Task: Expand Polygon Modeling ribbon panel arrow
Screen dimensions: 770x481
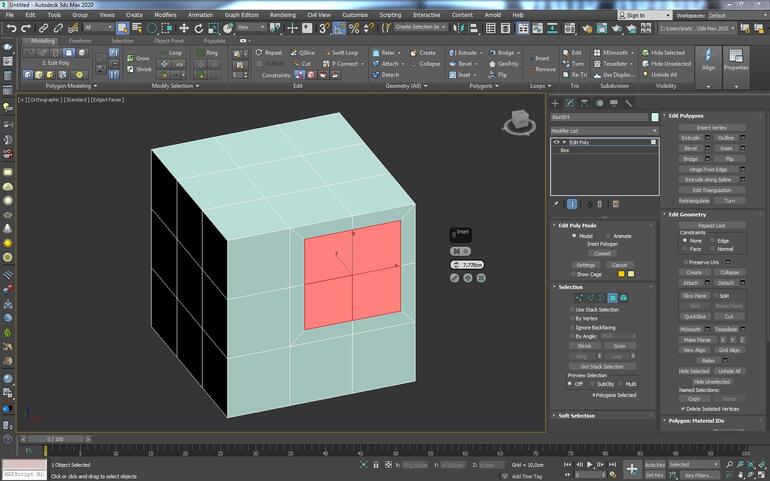Action: click(95, 86)
